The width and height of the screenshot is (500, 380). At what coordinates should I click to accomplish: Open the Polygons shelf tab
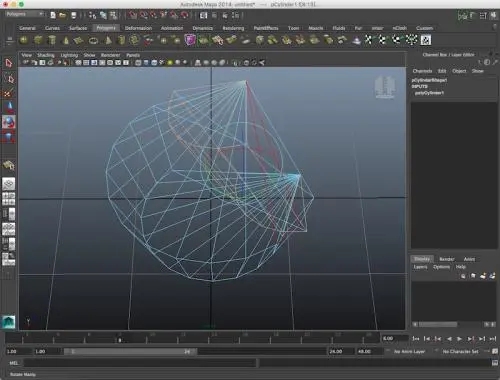pos(106,28)
